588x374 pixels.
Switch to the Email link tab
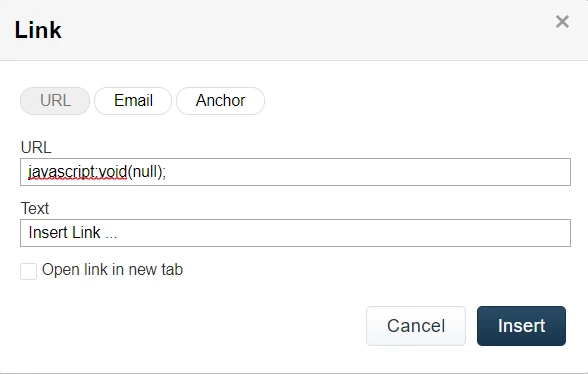[x=133, y=101]
